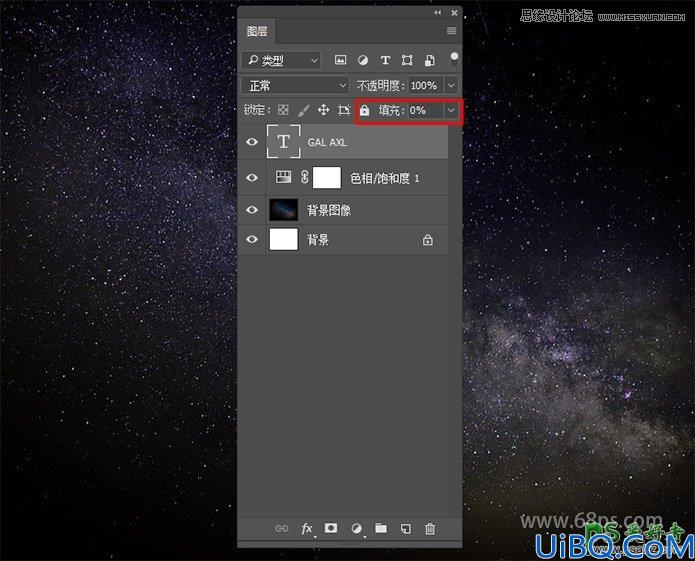Open the 类型 filter type dropdown
Image resolution: width=695 pixels, height=561 pixels.
click(281, 60)
